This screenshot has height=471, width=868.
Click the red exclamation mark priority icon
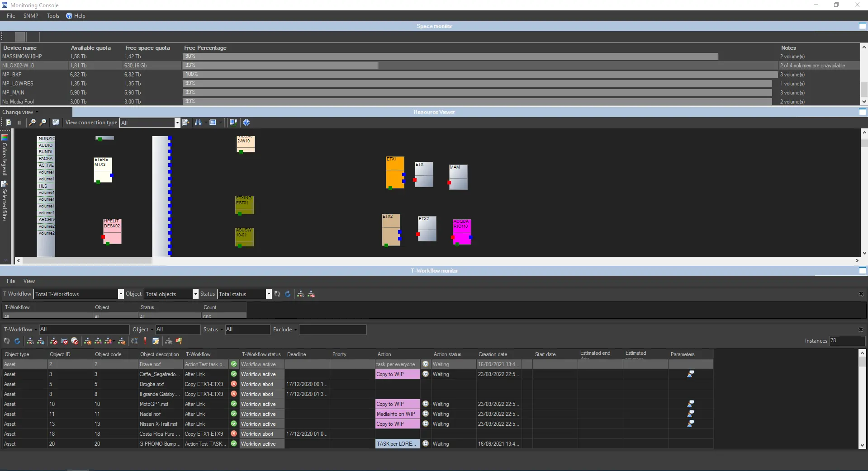145,341
